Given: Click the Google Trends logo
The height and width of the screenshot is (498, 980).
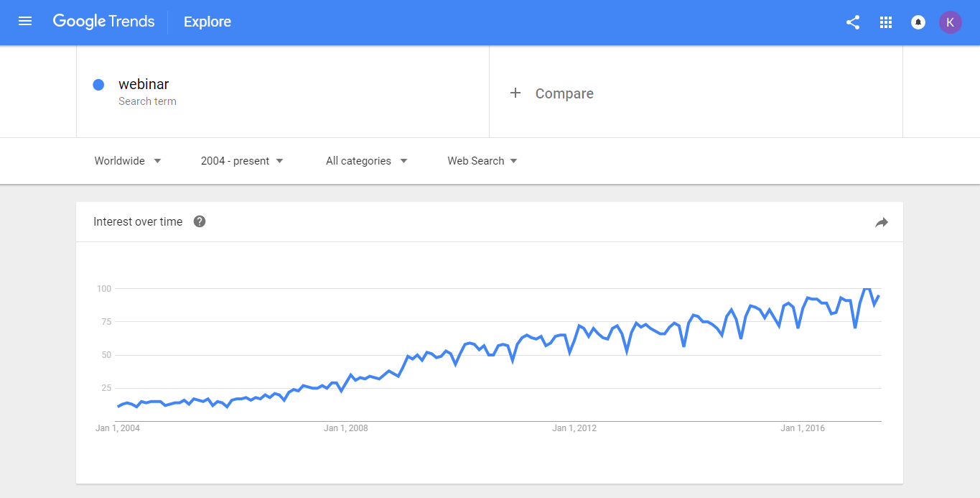Looking at the screenshot, I should (x=103, y=22).
